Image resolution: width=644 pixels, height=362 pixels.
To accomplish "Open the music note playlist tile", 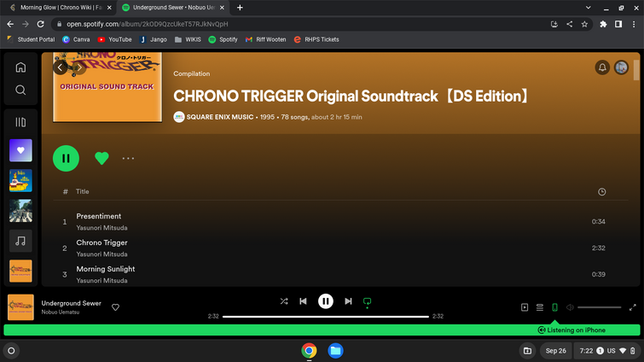I will click(x=20, y=241).
